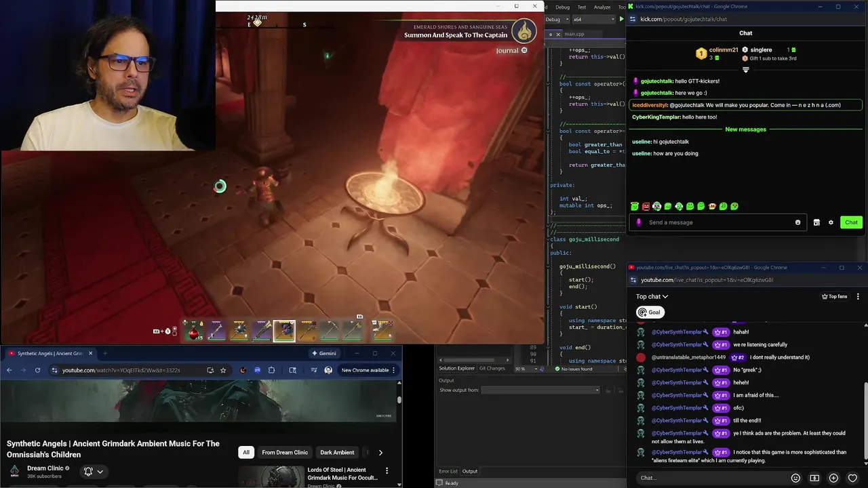Open YouTube live chat three-dot menu
This screenshot has width=868, height=488.
tap(858, 296)
